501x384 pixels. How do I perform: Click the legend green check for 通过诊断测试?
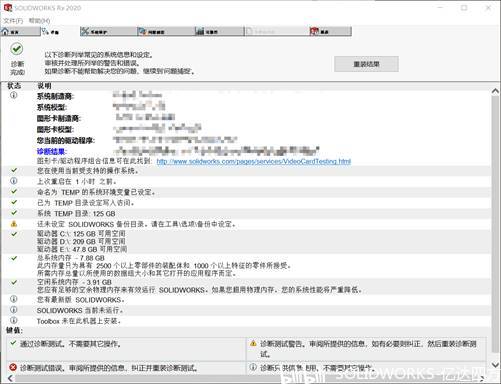point(13,343)
